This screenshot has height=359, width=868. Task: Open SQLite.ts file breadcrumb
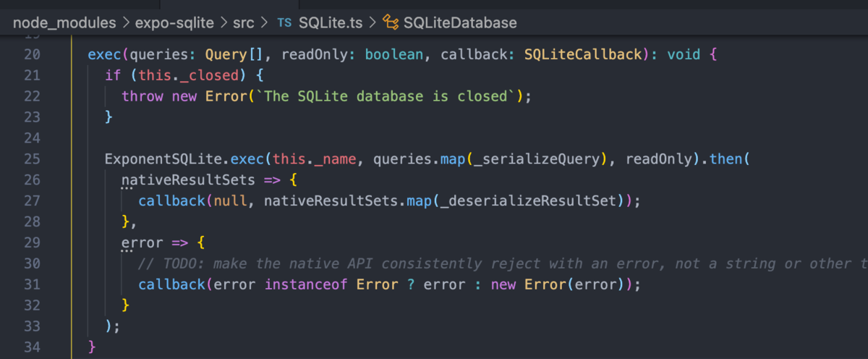click(x=331, y=22)
